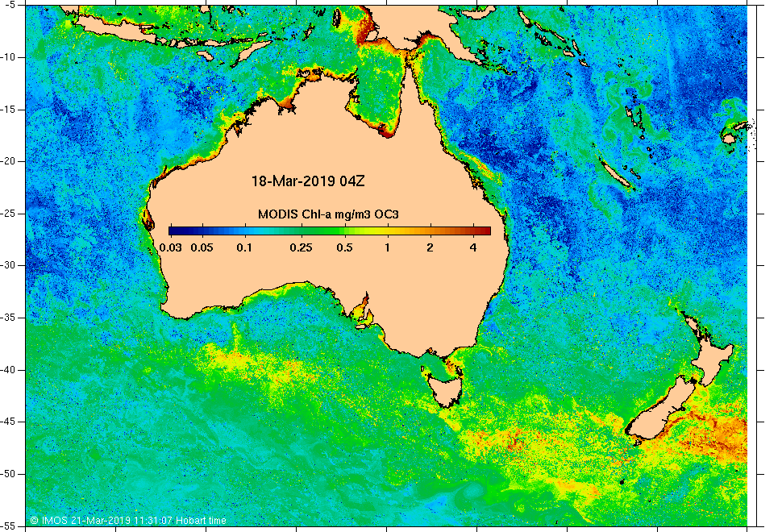782x532 pixels.
Task: Click the colorbar label 4
Action: pyautogui.click(x=473, y=247)
